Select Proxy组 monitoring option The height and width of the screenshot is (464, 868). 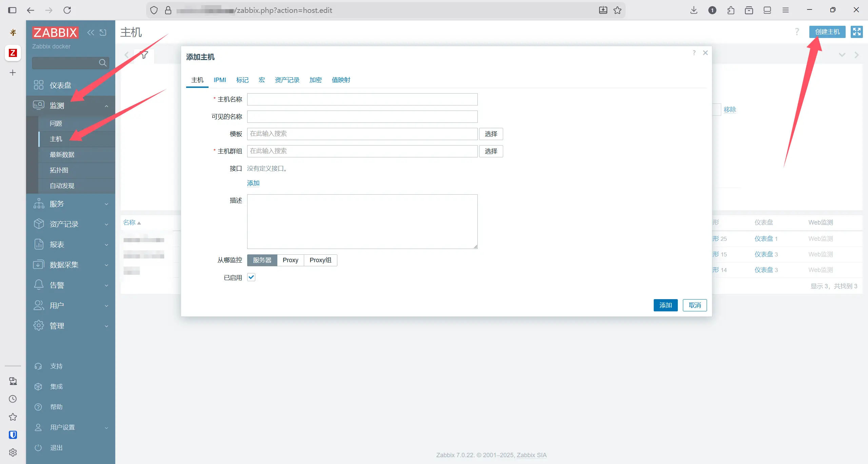click(x=320, y=260)
